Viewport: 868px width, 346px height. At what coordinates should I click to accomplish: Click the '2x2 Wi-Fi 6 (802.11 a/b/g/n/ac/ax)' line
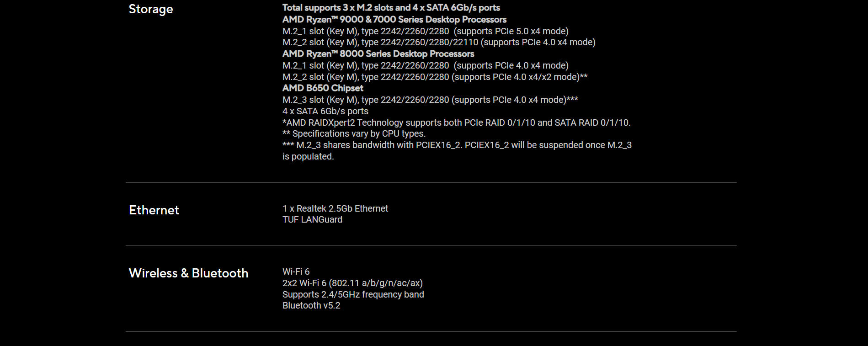point(352,283)
